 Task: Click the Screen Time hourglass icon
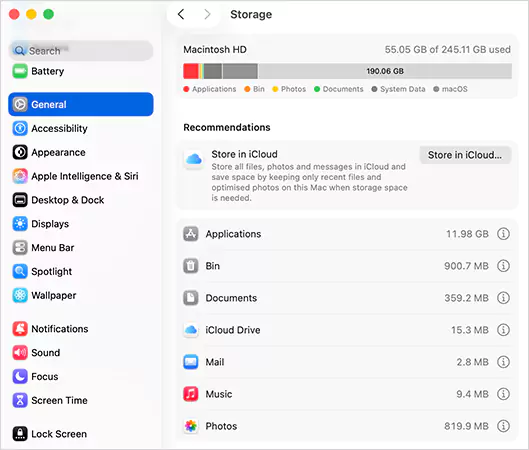pyautogui.click(x=20, y=400)
